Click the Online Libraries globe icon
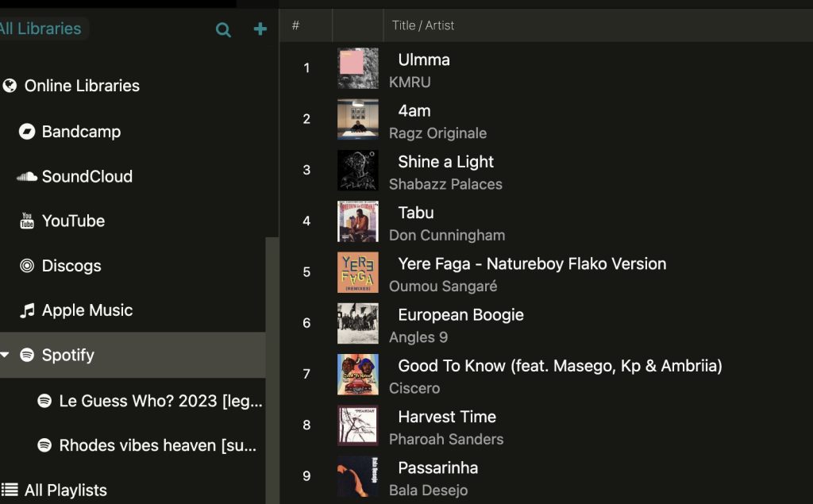This screenshot has height=504, width=813. [10, 86]
